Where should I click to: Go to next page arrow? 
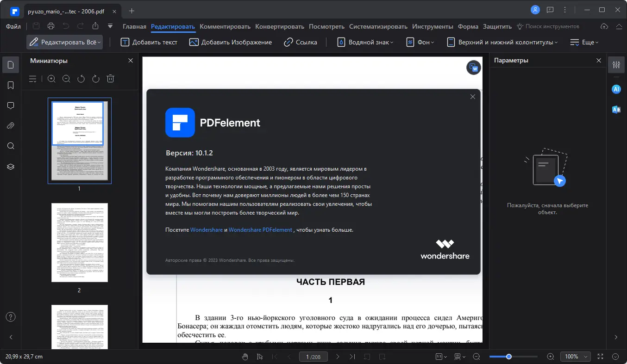click(338, 357)
